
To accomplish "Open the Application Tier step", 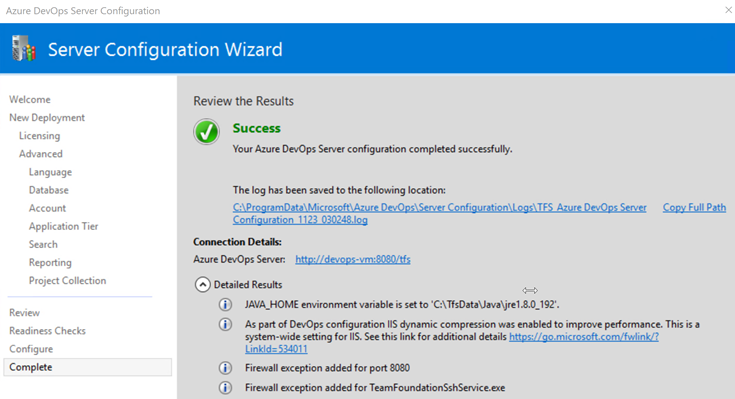I will (63, 226).
